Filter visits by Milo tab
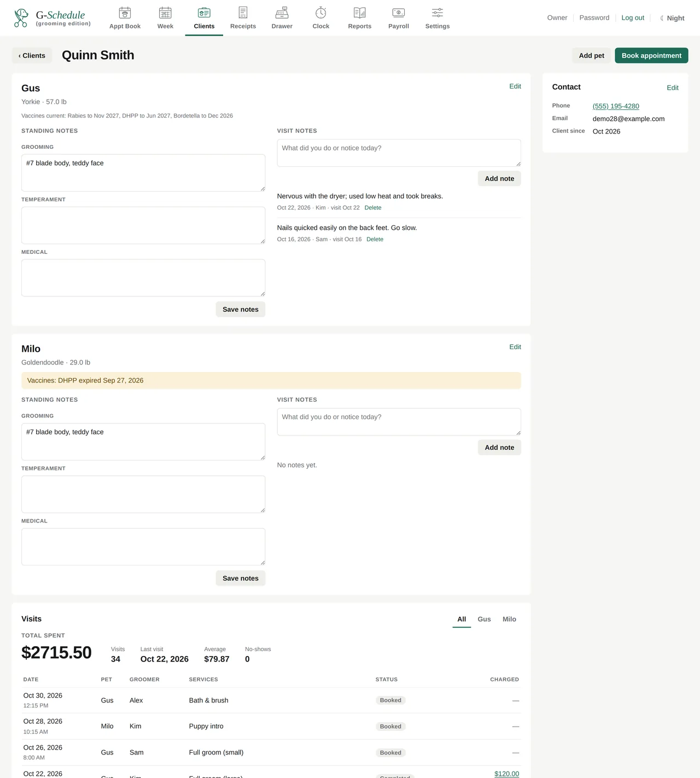The height and width of the screenshot is (778, 700). click(x=509, y=619)
